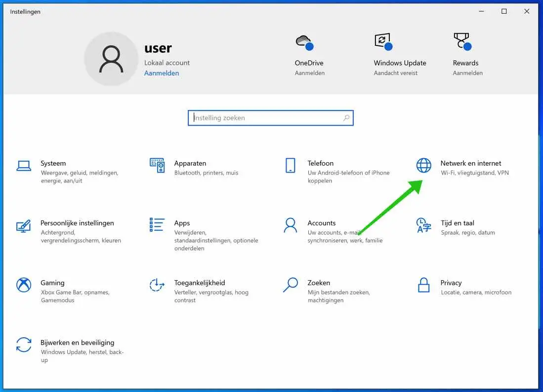This screenshot has width=543, height=392.
Task: Open the Apps list icon
Action: point(157,224)
